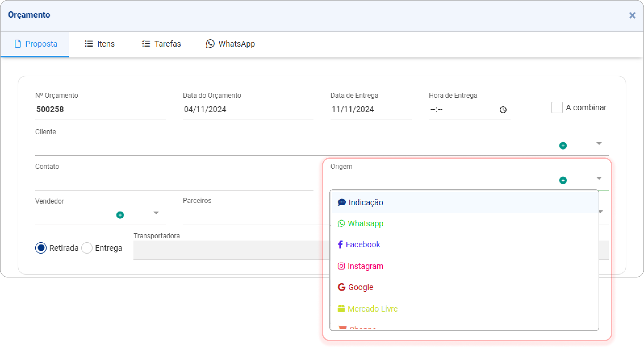Screen dimensions: 644x348
Task: Choose Facebook from the Origem list
Action: click(x=363, y=245)
